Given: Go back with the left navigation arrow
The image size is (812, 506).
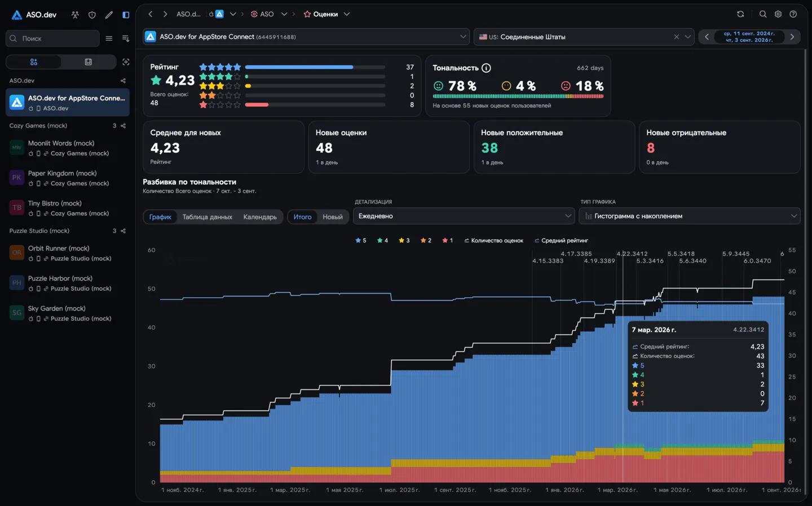Looking at the screenshot, I should 151,14.
